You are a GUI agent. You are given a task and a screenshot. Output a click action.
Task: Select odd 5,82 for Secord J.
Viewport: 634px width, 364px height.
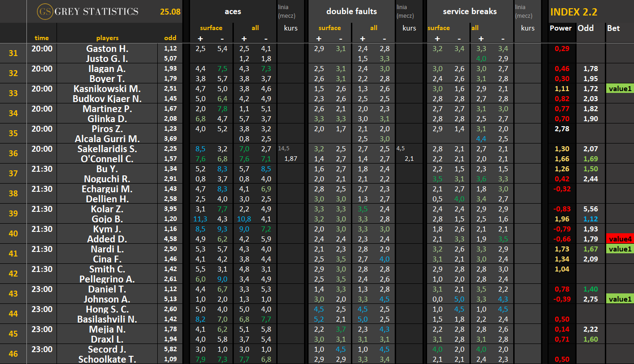click(x=170, y=349)
